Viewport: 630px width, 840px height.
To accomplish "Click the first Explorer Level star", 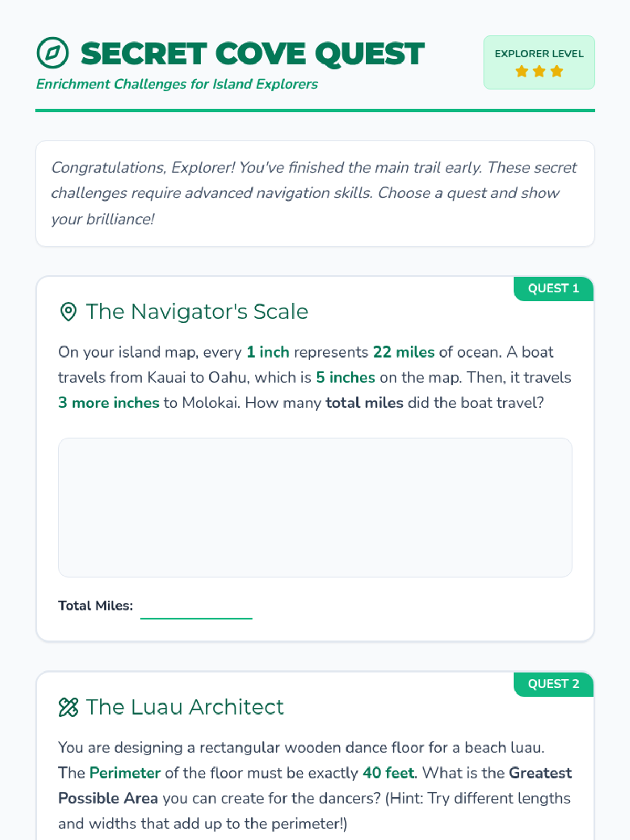I will tap(521, 71).
